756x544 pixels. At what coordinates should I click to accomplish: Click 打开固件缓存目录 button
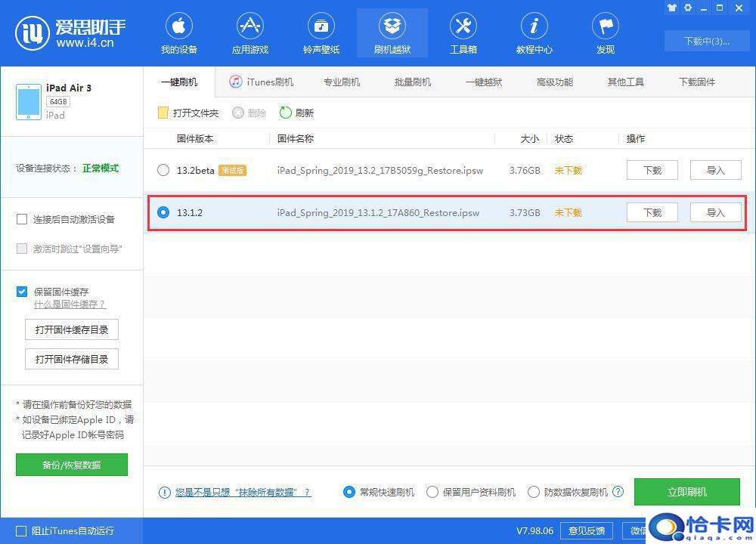tap(72, 329)
